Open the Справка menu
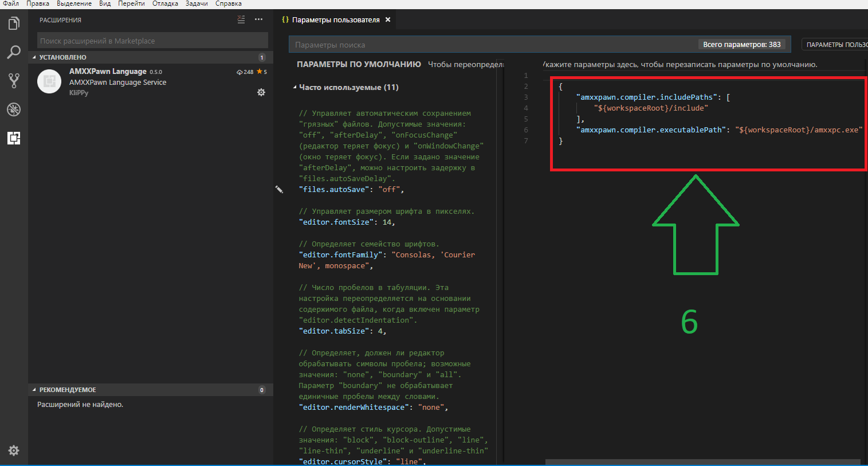868x466 pixels. click(229, 3)
